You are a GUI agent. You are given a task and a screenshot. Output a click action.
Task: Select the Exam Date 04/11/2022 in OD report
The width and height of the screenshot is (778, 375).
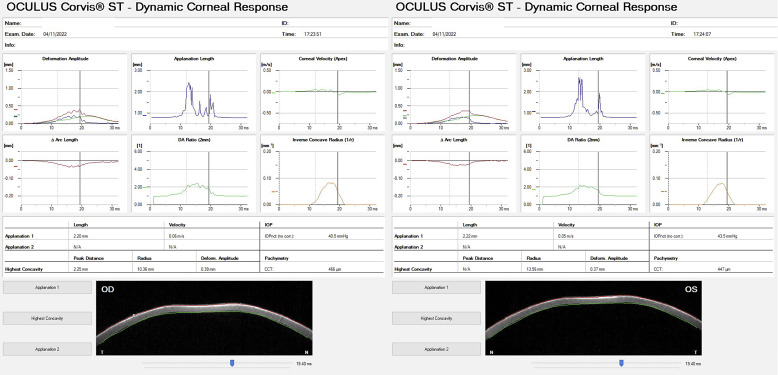coord(55,34)
